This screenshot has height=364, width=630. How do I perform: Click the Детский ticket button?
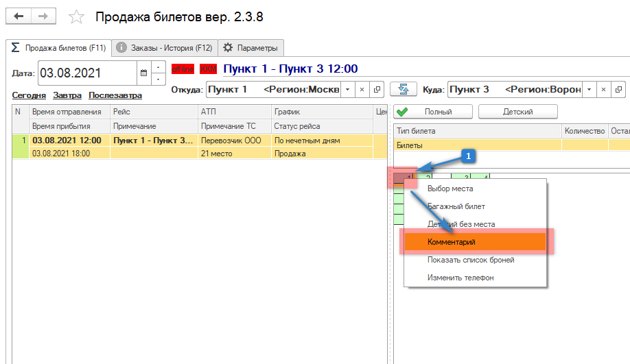coord(517,112)
